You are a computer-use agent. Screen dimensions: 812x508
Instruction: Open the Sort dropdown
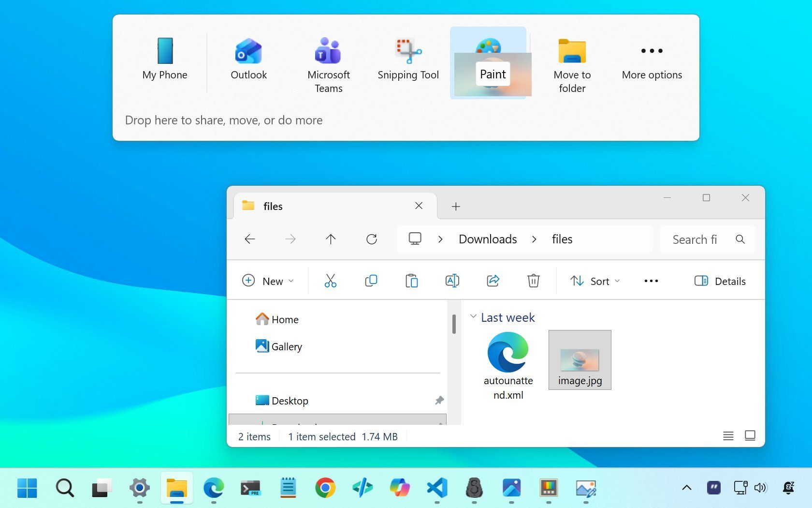pos(594,281)
